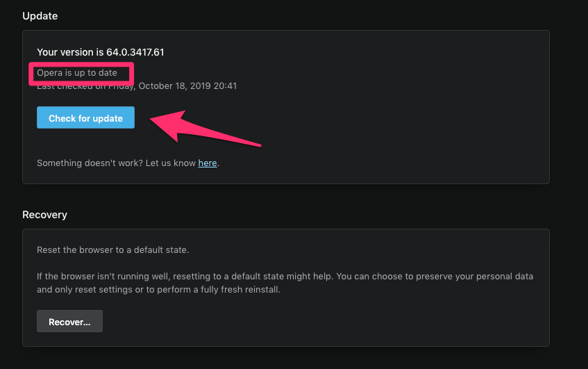Screen dimensions: 588x369
Task: Select the "Your version is" line
Action: (x=70, y=52)
